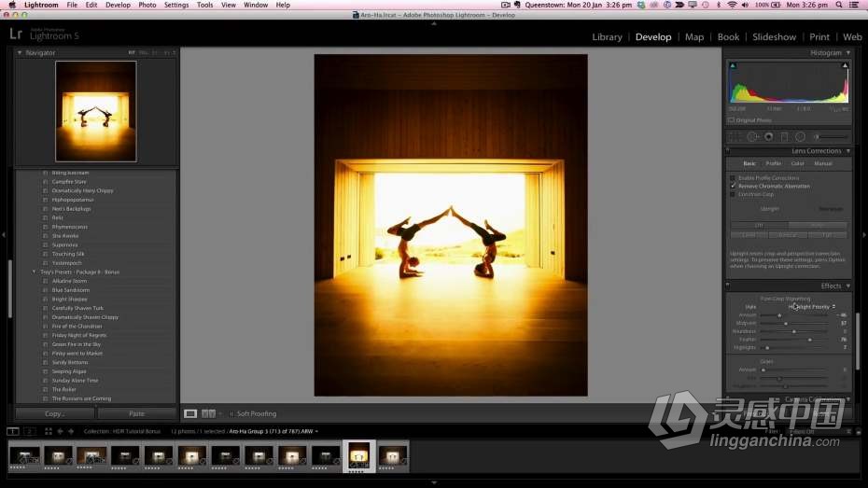Screen dimensions: 868x488
Task: Select the Spot Removal tool
Action: click(752, 136)
